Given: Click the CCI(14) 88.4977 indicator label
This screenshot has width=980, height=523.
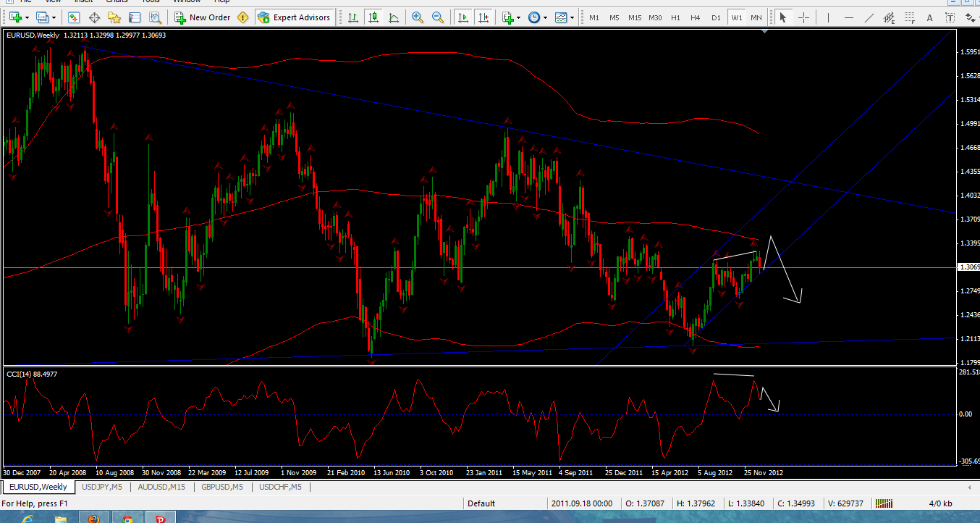Looking at the screenshot, I should click(x=32, y=374).
